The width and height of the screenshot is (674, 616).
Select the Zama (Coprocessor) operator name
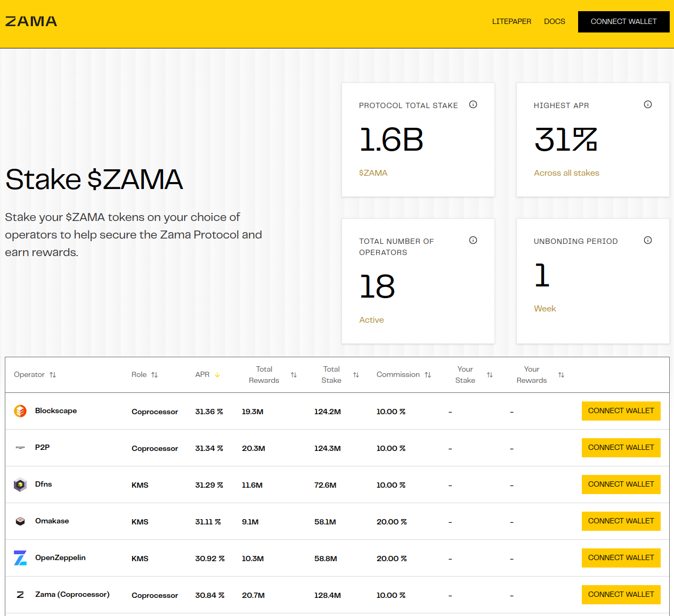[x=72, y=594]
